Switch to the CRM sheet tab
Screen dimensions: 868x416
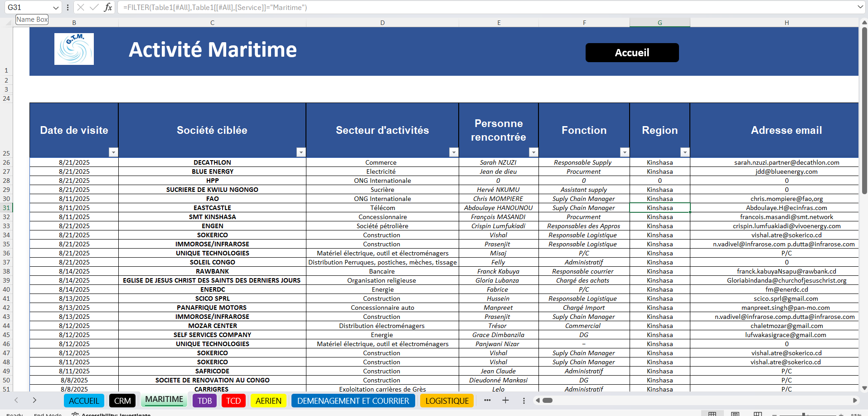pos(122,401)
